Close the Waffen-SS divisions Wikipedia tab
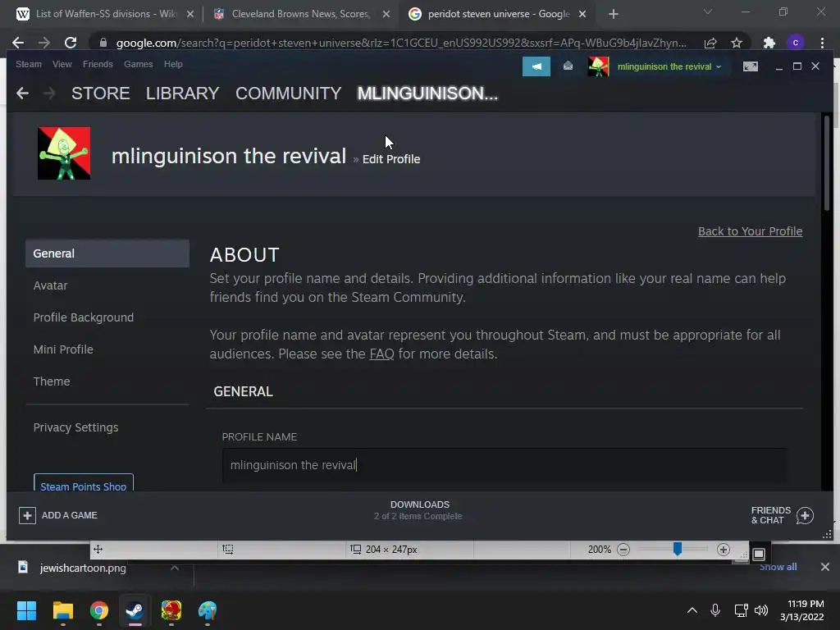This screenshot has width=840, height=630. (190, 15)
